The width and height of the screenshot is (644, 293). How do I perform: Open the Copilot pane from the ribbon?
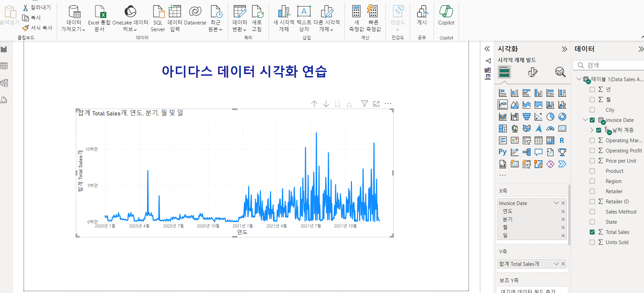tap(446, 16)
